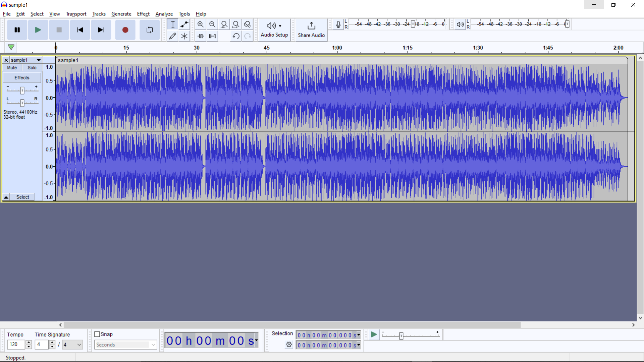Click the Silence audio selection icon
The height and width of the screenshot is (362, 644).
[x=212, y=36]
